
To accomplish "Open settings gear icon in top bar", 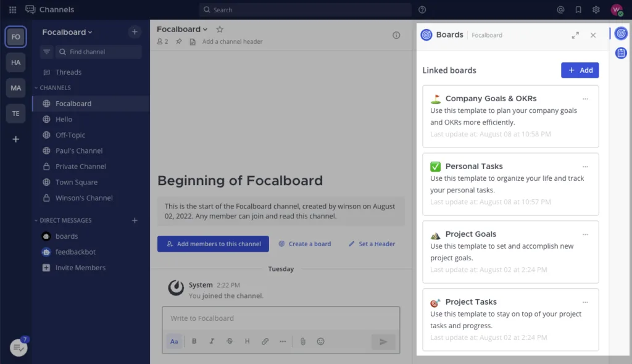I will click(596, 10).
